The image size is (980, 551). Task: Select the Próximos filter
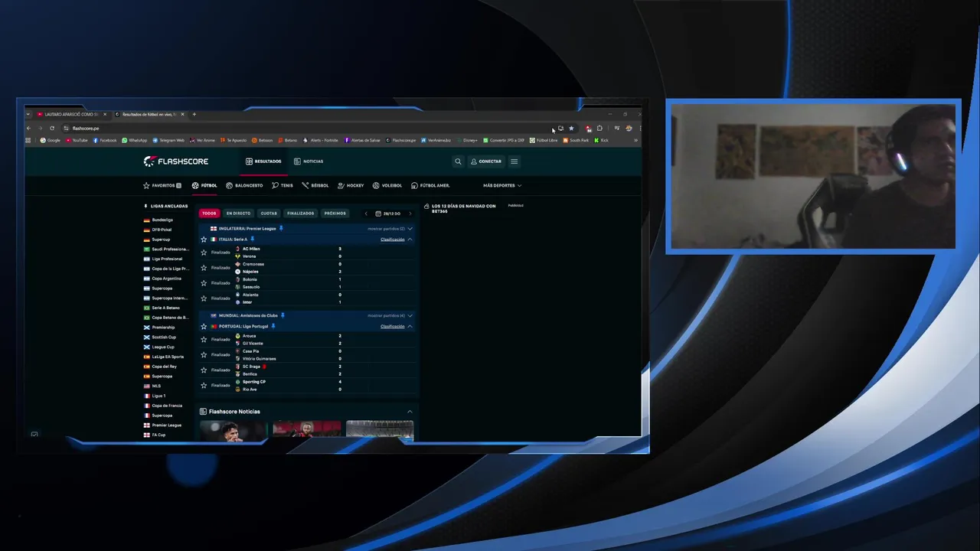coord(335,214)
